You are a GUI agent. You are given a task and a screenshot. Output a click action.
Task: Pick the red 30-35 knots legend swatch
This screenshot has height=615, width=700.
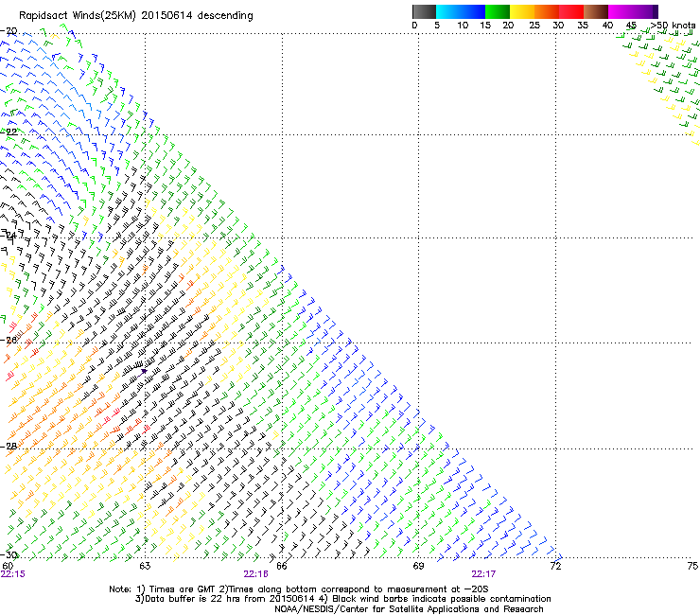point(571,11)
